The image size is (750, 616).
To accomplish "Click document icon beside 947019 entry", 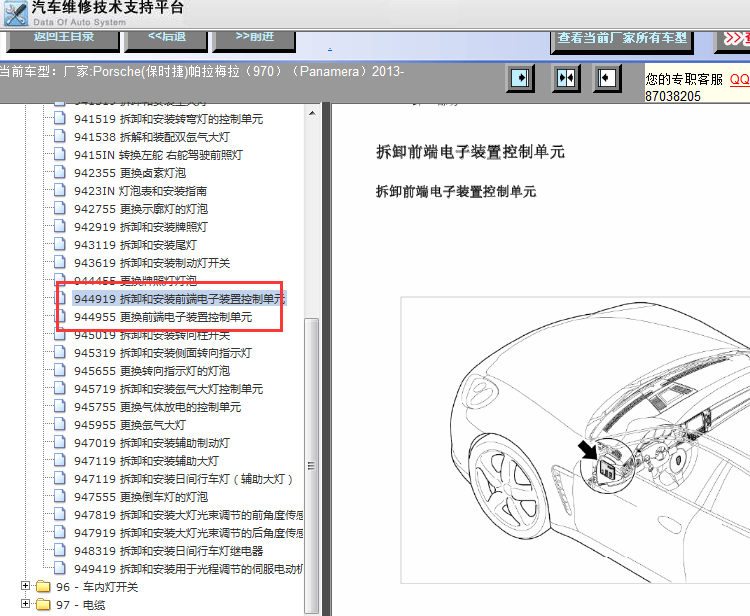I will pyautogui.click(x=60, y=442).
